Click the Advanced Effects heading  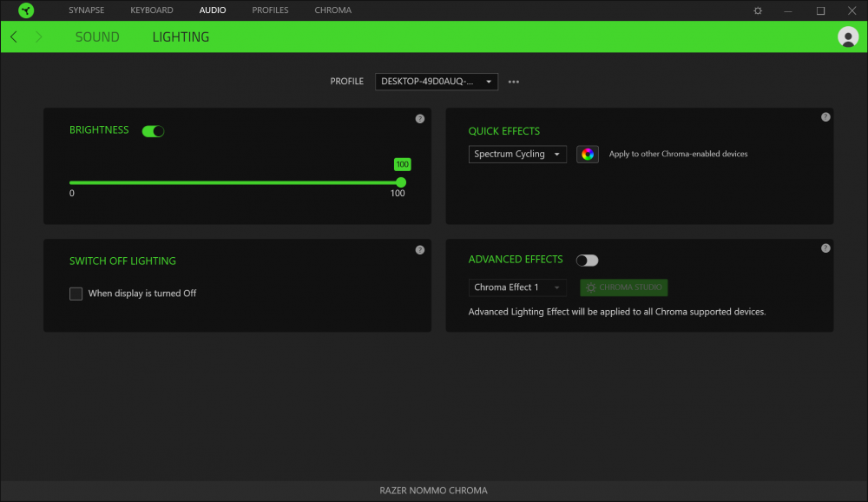point(516,260)
